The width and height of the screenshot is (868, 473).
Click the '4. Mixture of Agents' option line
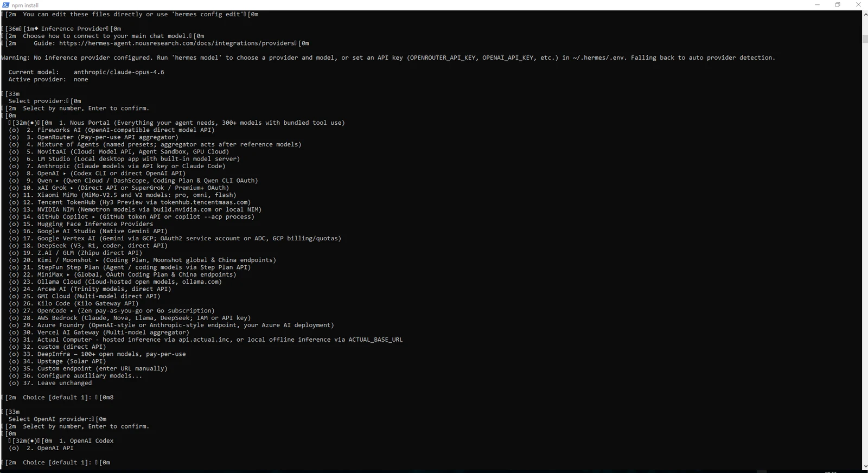(155, 144)
